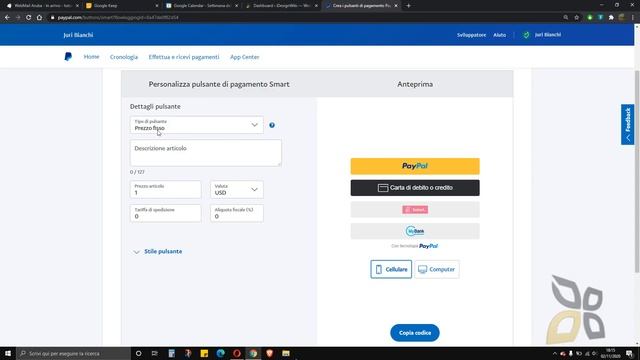
Task: Select Computer preview mode
Action: [x=437, y=269]
